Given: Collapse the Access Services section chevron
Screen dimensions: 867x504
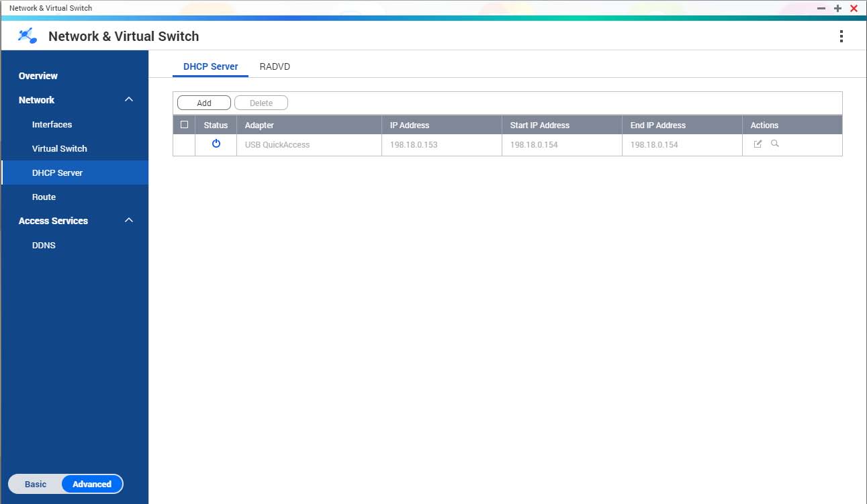Looking at the screenshot, I should coord(129,220).
